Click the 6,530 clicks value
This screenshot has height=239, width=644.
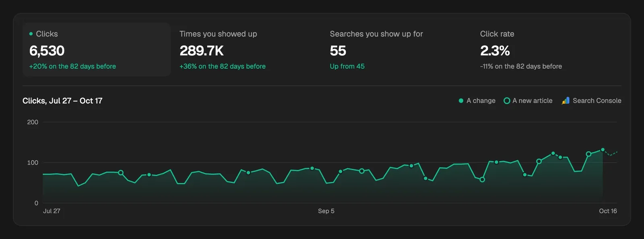point(47,51)
